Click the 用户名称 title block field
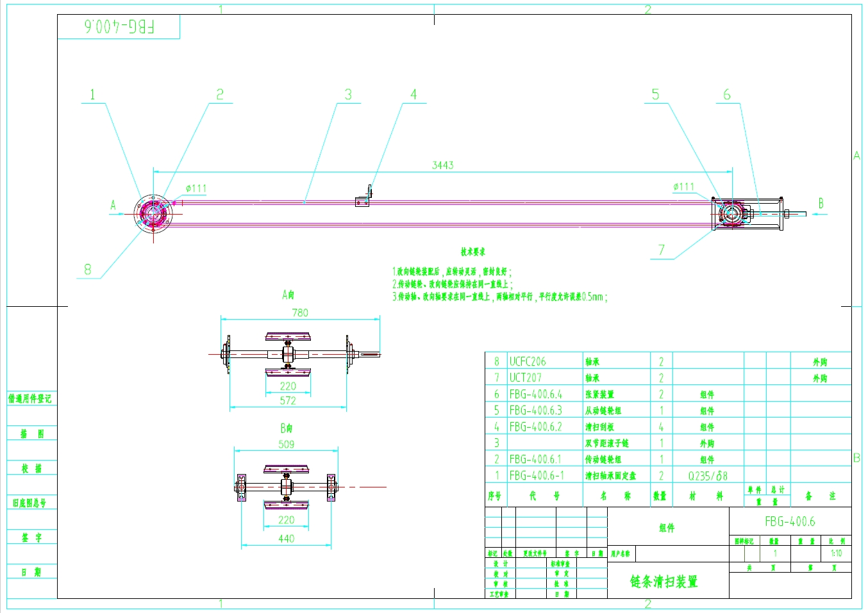This screenshot has height=613, width=868. point(620,553)
